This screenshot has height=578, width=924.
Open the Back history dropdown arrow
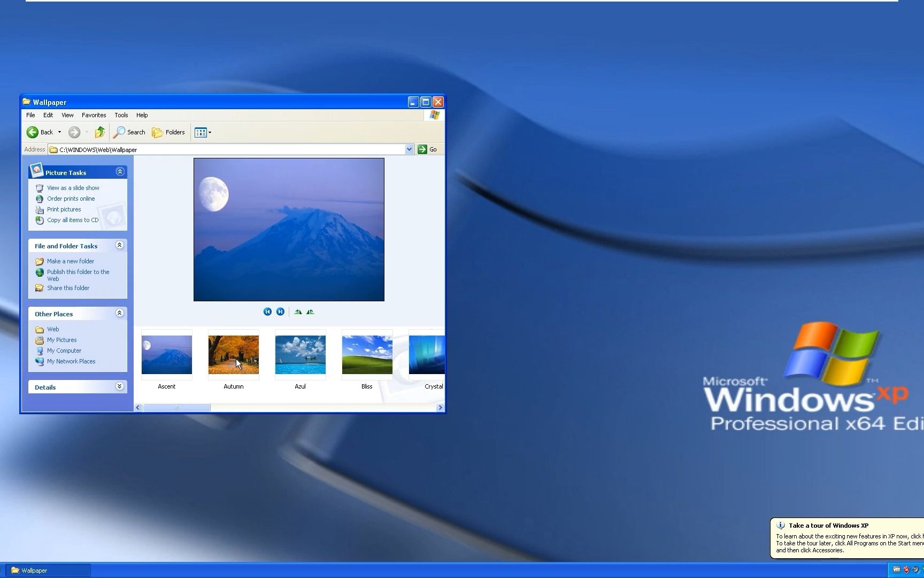point(59,132)
